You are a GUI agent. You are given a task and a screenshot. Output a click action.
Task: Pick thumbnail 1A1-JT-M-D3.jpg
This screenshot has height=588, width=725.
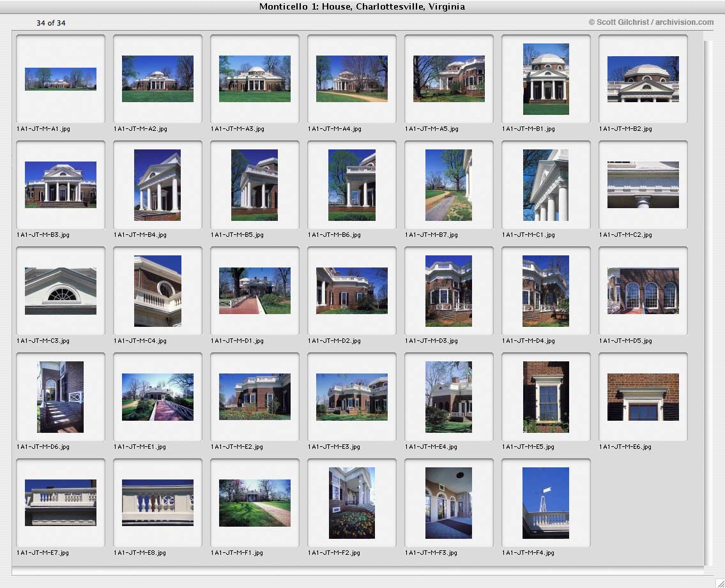(x=449, y=290)
